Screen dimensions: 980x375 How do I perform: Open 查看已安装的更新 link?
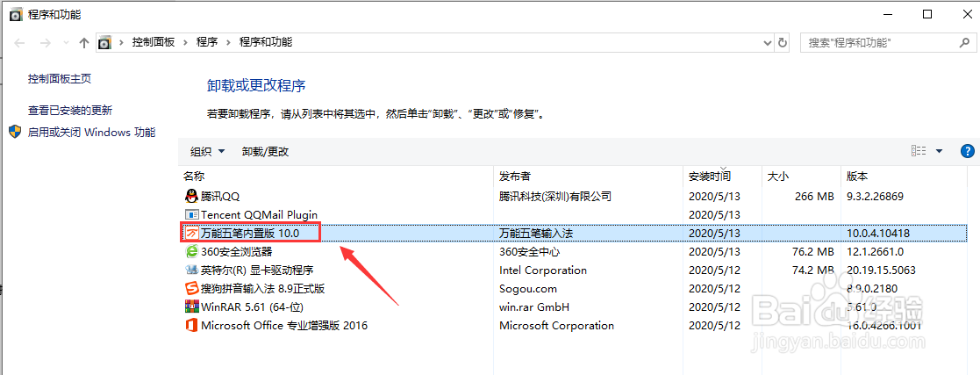(70, 110)
